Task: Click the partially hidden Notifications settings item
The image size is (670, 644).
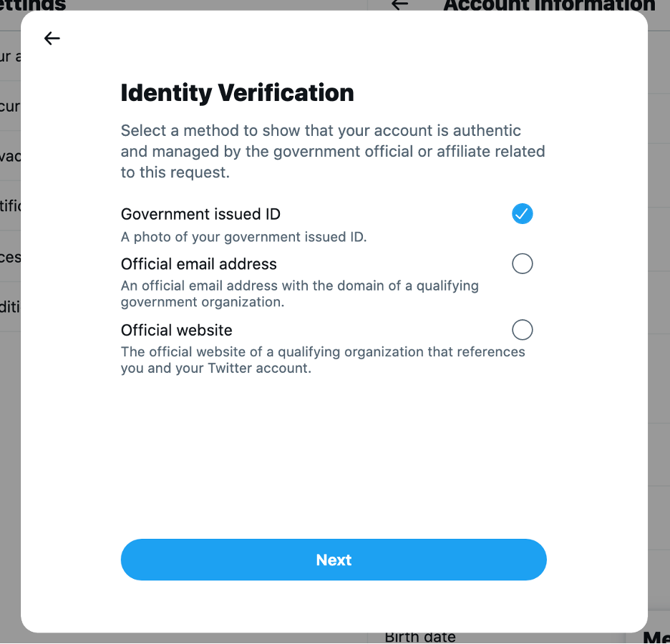Action: (10, 206)
